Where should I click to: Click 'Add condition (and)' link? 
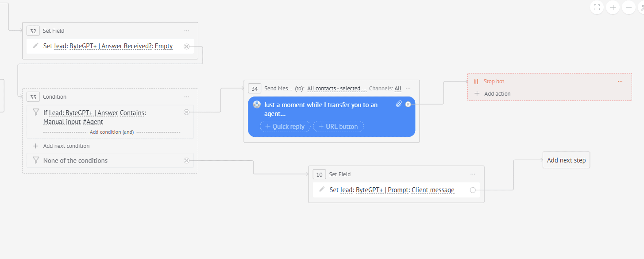[112, 132]
